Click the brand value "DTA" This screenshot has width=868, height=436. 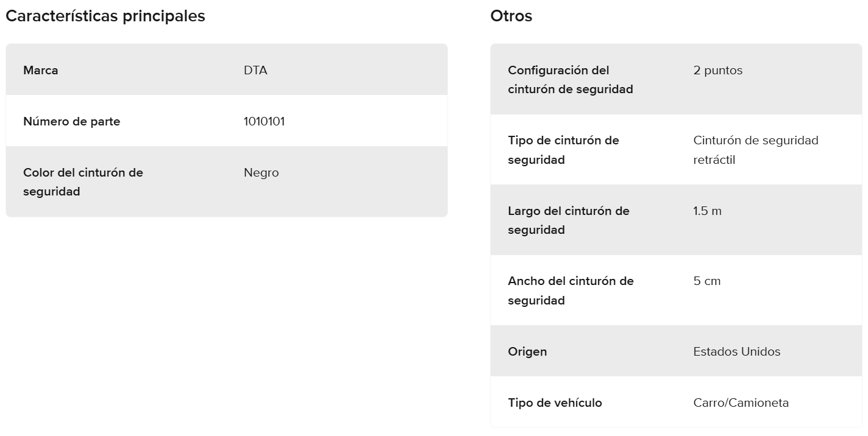click(x=255, y=70)
